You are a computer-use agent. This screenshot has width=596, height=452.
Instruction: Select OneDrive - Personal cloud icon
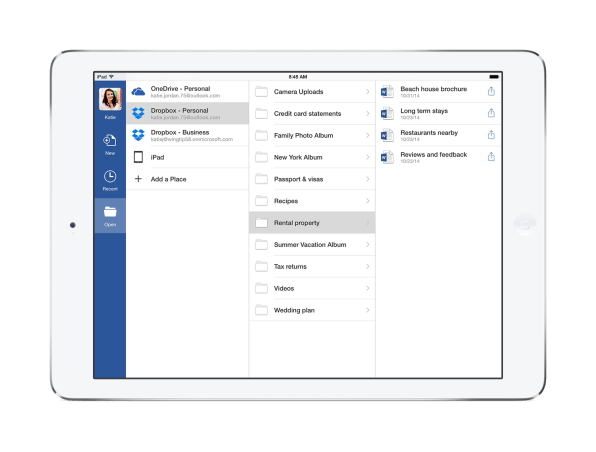pyautogui.click(x=138, y=92)
